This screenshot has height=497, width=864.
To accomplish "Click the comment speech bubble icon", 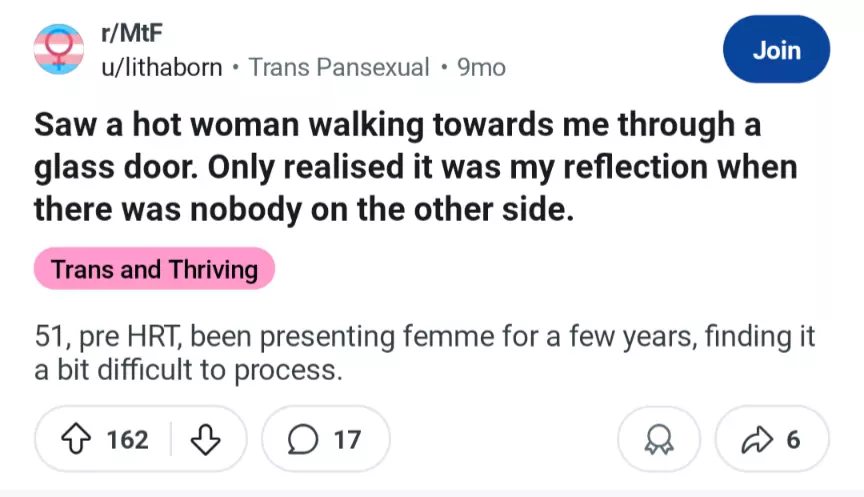I will tap(303, 439).
